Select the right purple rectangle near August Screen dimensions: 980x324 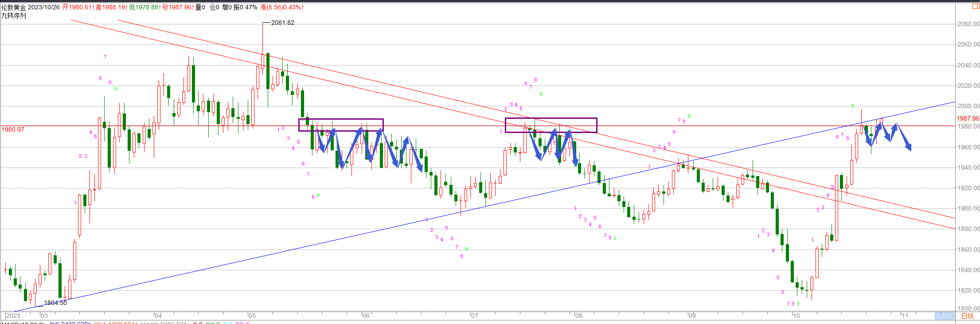pyautogui.click(x=551, y=118)
